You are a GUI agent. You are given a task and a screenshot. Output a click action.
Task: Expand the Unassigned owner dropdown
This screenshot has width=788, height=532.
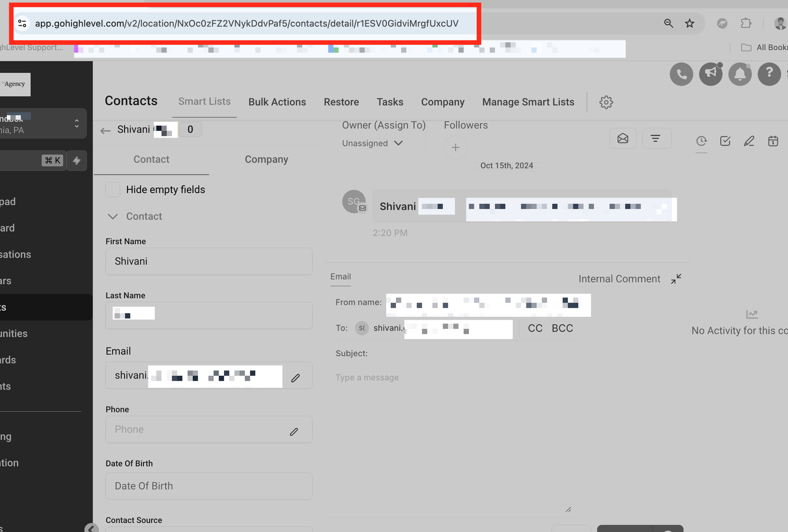[372, 143]
